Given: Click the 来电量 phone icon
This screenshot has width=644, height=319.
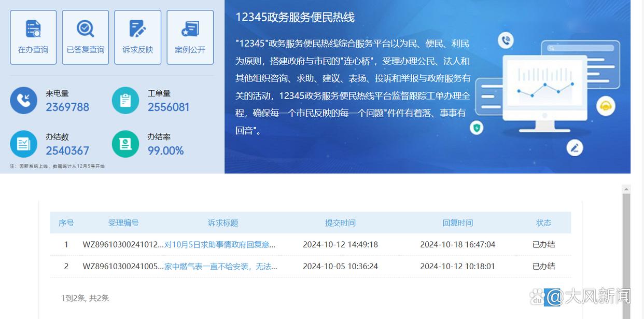Looking at the screenshot, I should click(23, 101).
